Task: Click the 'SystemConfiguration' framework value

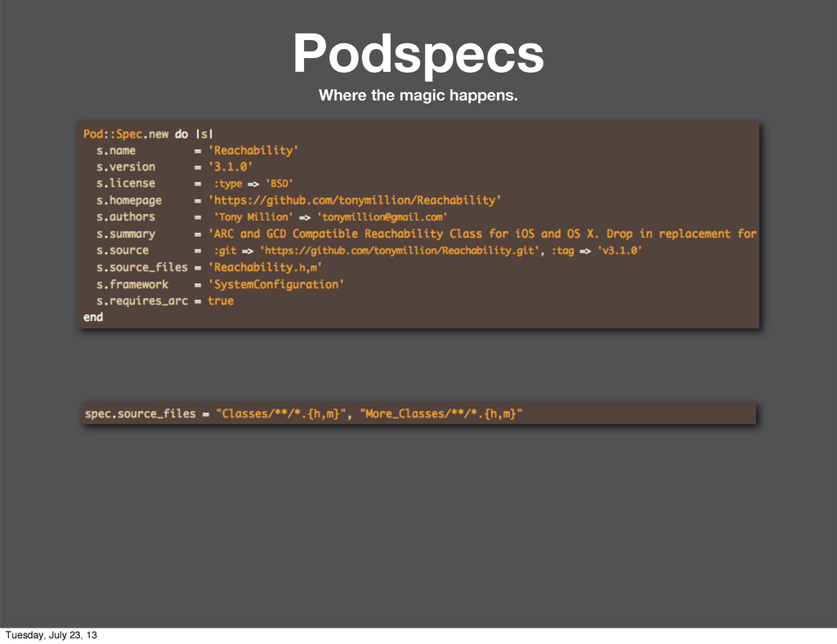Action: tap(276, 284)
